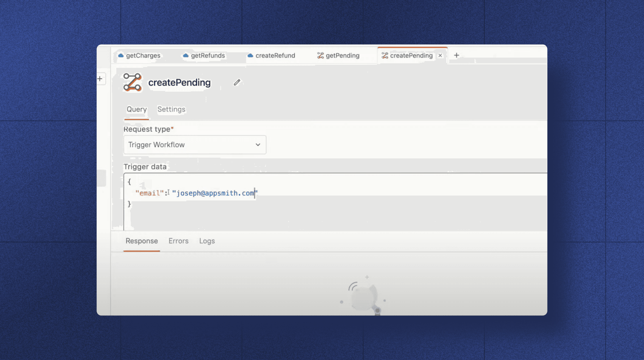This screenshot has height=360, width=644.
Task: Open the Request type dropdown
Action: pyautogui.click(x=195, y=145)
